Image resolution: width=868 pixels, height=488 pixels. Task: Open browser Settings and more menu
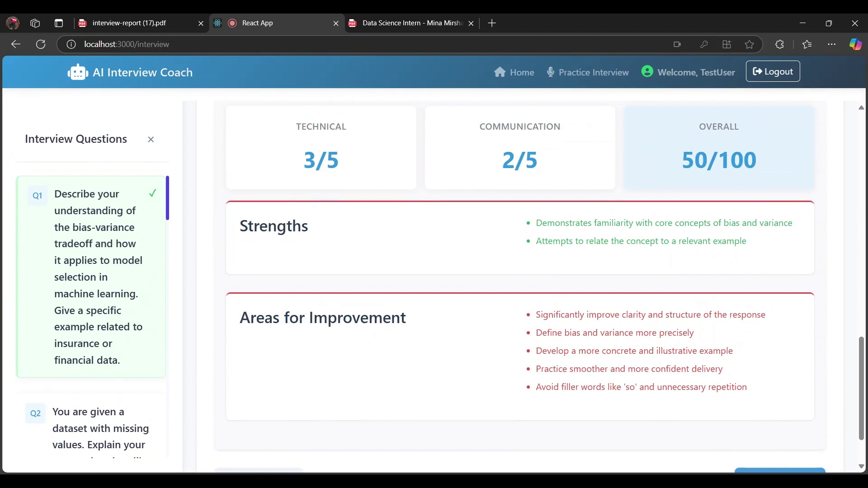[831, 44]
